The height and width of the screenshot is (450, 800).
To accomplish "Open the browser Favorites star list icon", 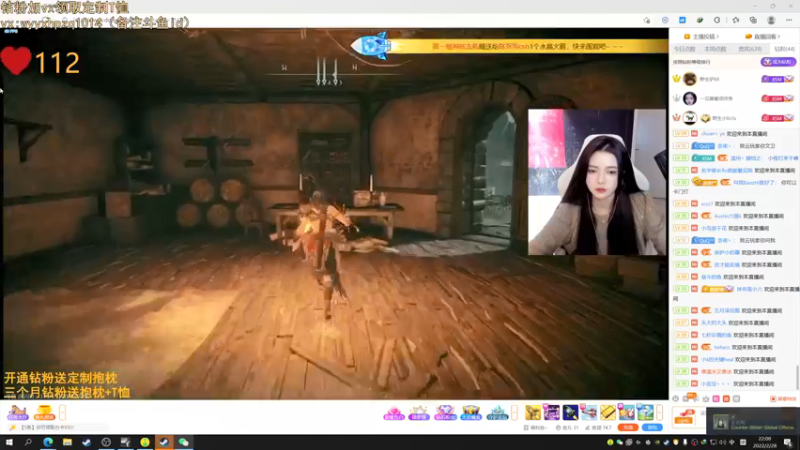I will [736, 20].
